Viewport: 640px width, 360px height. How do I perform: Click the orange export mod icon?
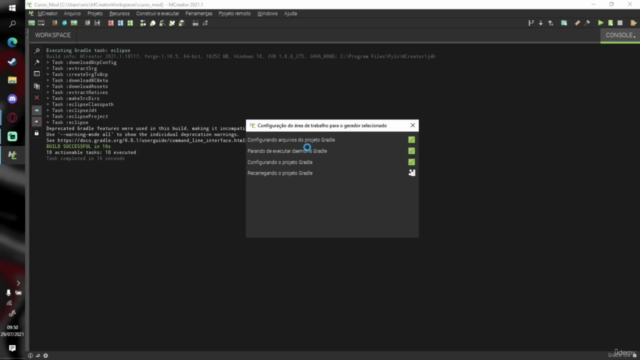click(633, 23)
